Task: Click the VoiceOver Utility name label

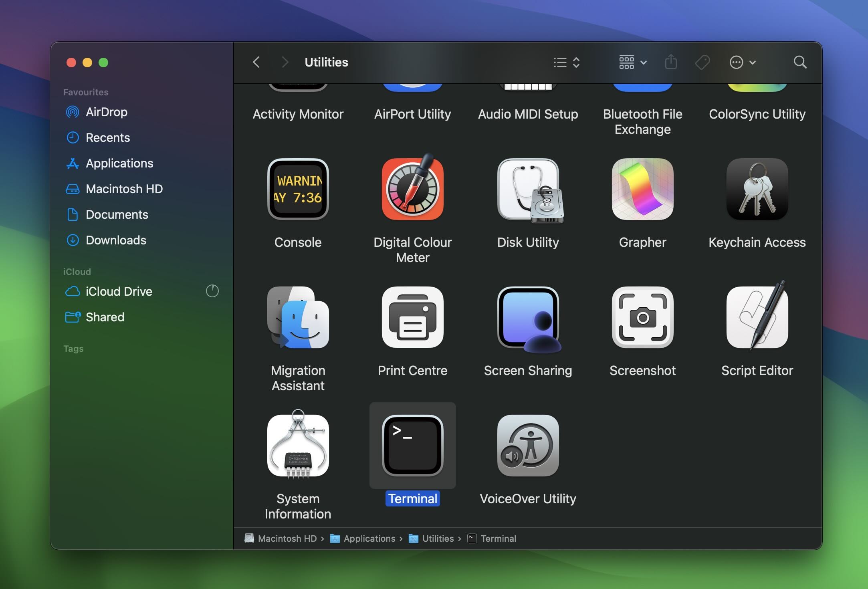Action: 528,499
